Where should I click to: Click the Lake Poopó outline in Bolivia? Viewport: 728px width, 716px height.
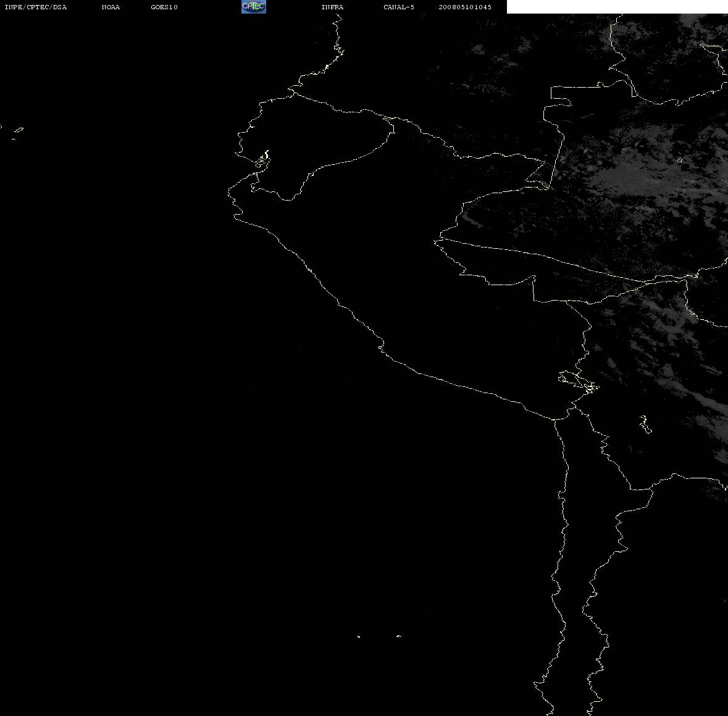point(645,424)
